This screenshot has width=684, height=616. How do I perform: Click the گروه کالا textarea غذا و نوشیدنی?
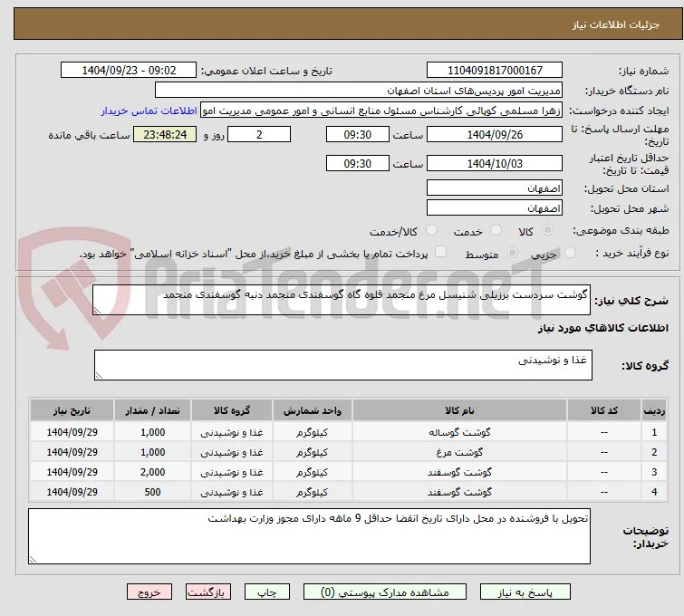[342, 365]
